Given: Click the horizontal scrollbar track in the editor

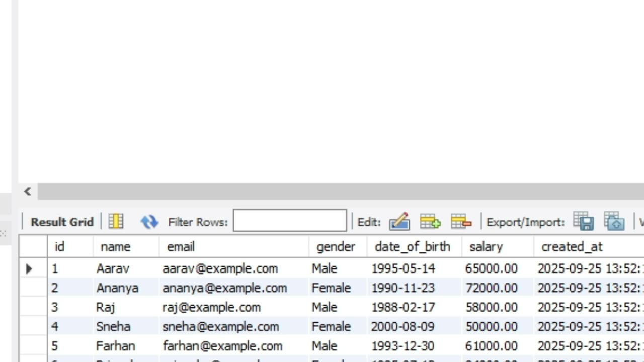Looking at the screenshot, I should [341, 191].
